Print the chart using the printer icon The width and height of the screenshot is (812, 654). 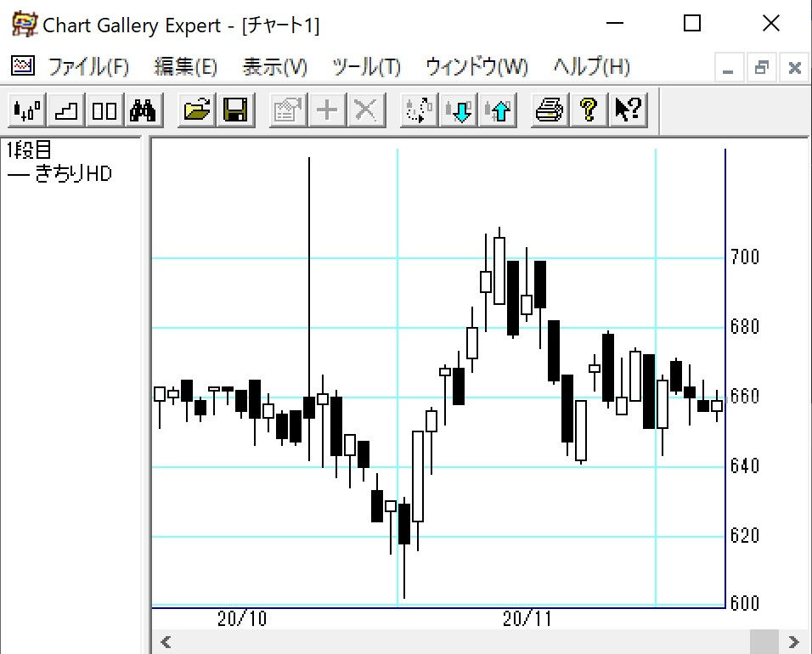coord(550,110)
